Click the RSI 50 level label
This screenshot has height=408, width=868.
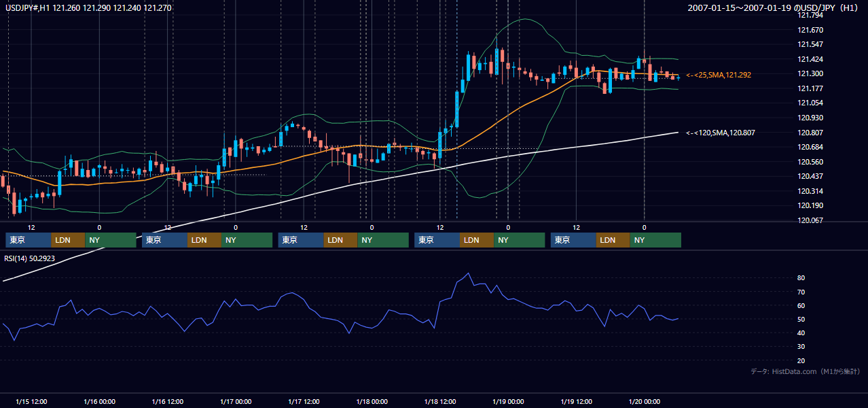[x=801, y=319]
